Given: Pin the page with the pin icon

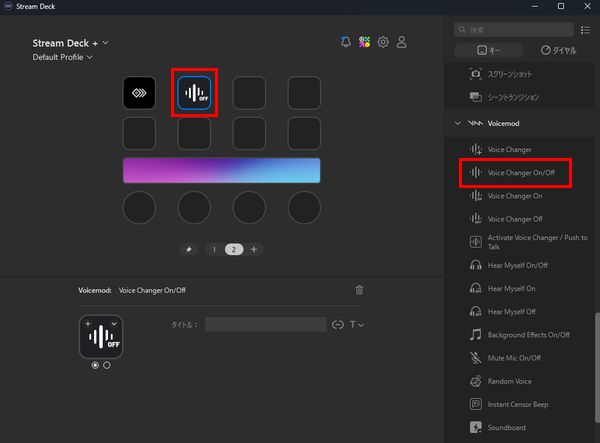Looking at the screenshot, I should click(x=189, y=249).
